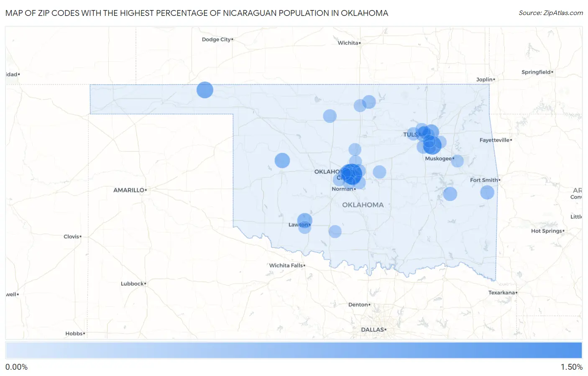Click the gradient color legend bar

coord(294,350)
